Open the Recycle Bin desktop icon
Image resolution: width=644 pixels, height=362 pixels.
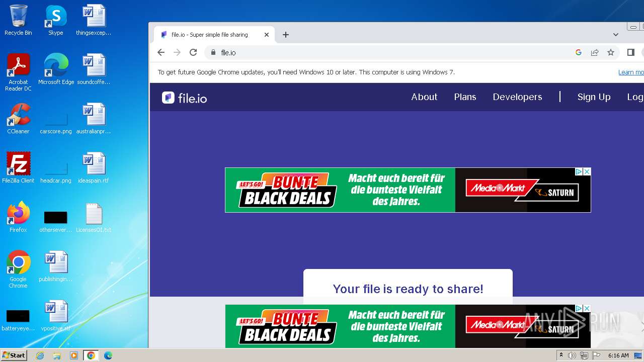tap(18, 20)
